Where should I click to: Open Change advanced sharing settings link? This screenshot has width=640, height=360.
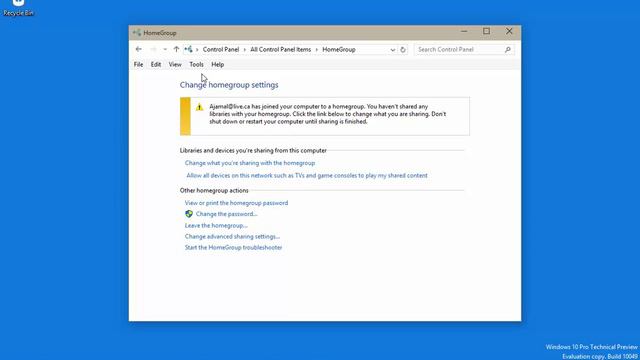(x=232, y=236)
